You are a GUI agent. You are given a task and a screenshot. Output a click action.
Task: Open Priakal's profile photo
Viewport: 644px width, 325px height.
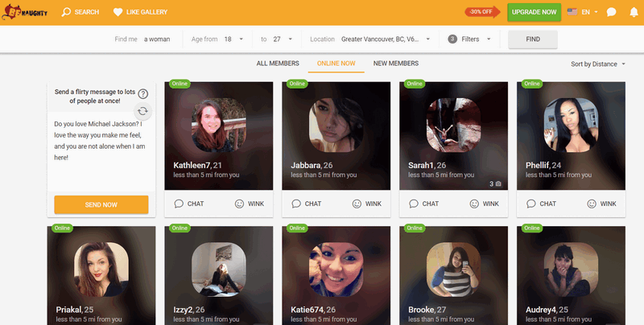101,269
